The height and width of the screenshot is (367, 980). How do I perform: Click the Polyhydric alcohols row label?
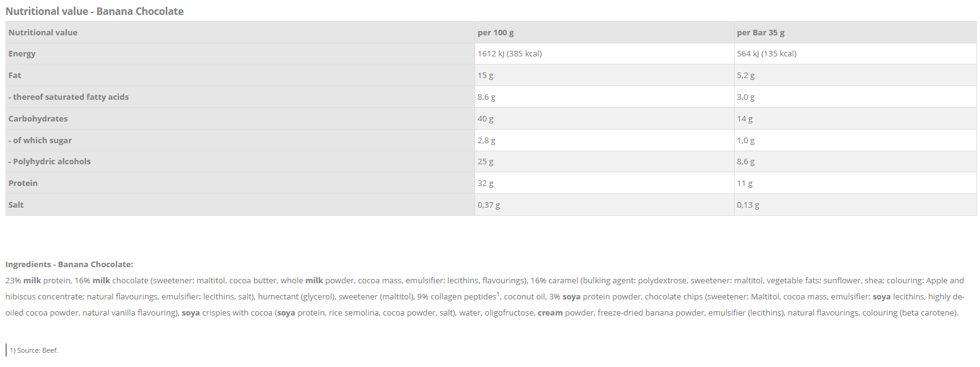click(x=50, y=162)
